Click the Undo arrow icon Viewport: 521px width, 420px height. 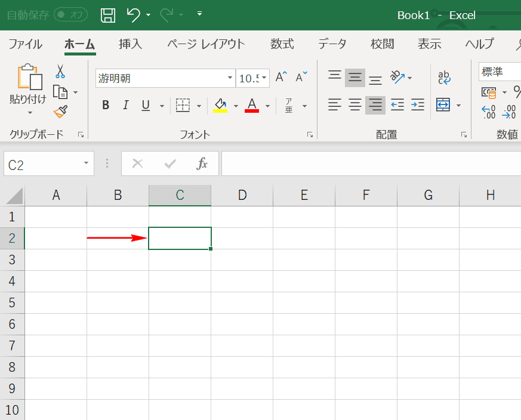pyautogui.click(x=133, y=15)
